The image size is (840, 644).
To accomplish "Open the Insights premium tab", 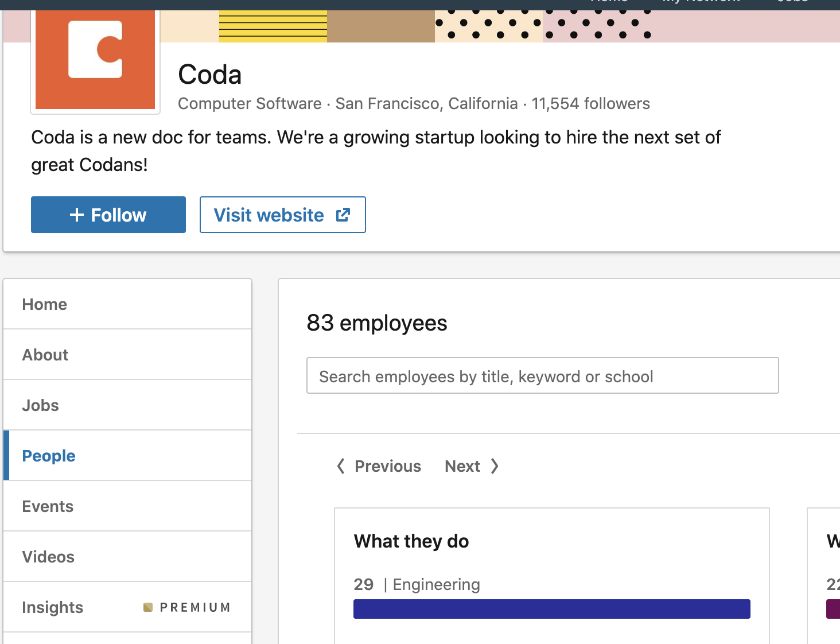I will click(x=127, y=607).
